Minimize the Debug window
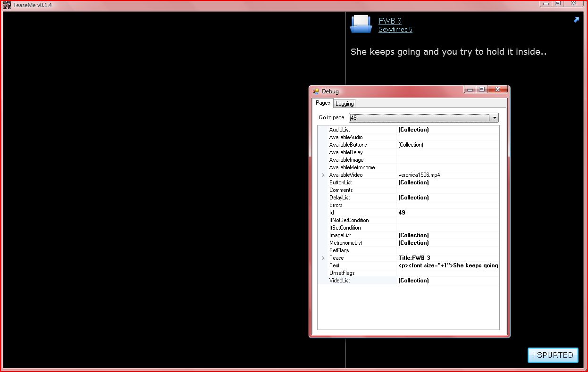The height and width of the screenshot is (372, 588). pyautogui.click(x=470, y=89)
